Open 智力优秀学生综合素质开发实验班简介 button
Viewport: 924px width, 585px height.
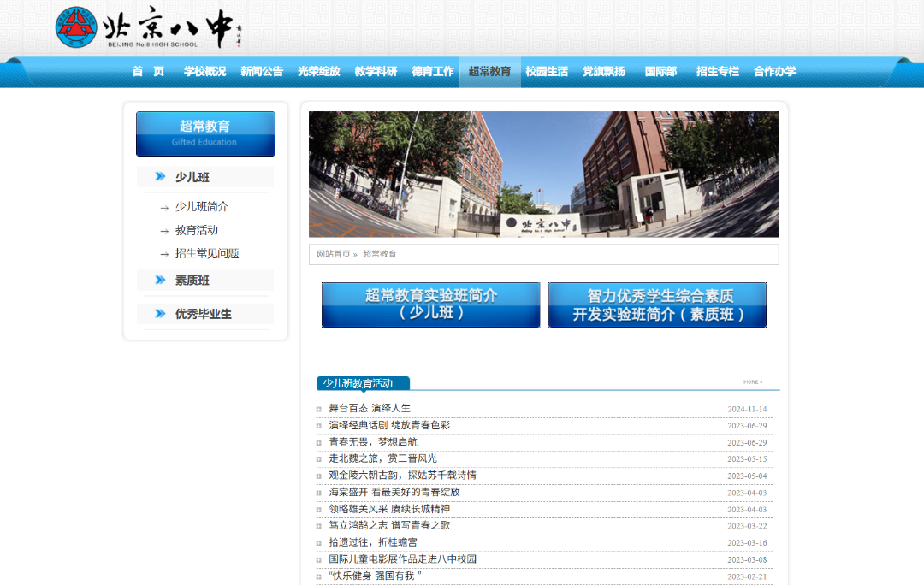pos(657,304)
